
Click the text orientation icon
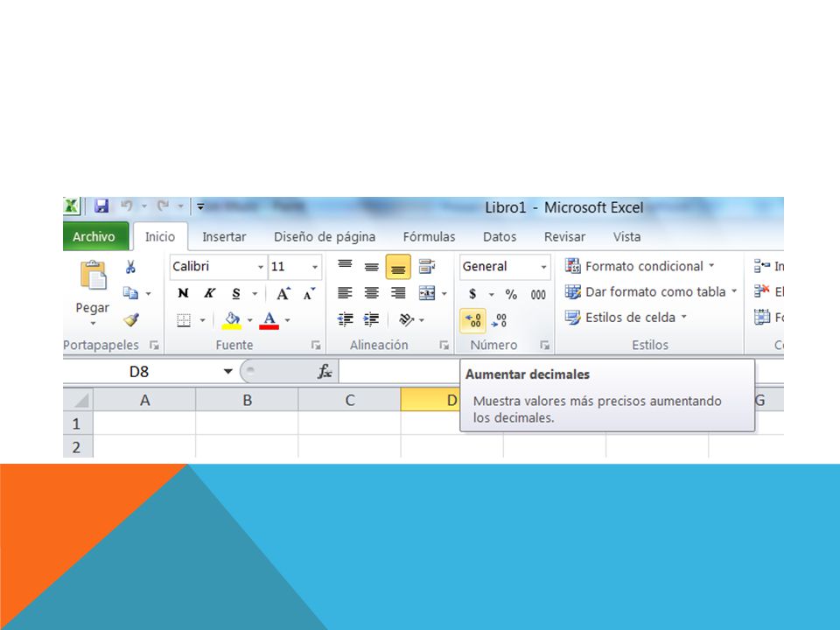[407, 320]
